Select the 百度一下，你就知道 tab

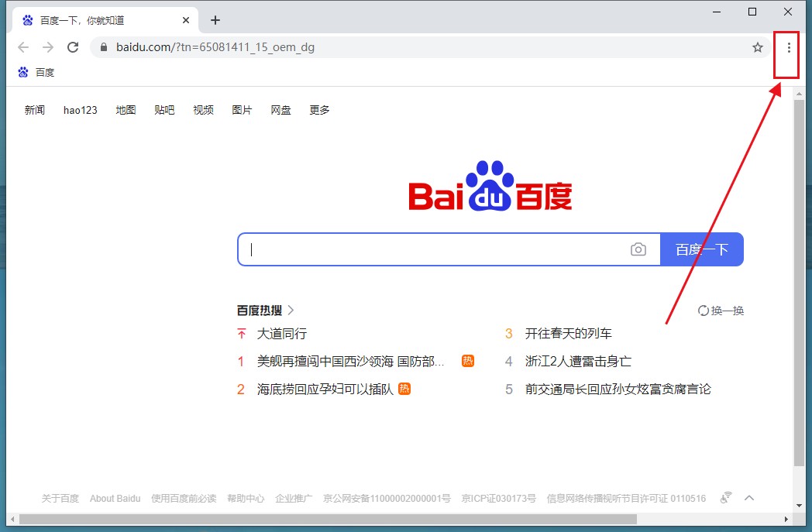click(x=104, y=20)
